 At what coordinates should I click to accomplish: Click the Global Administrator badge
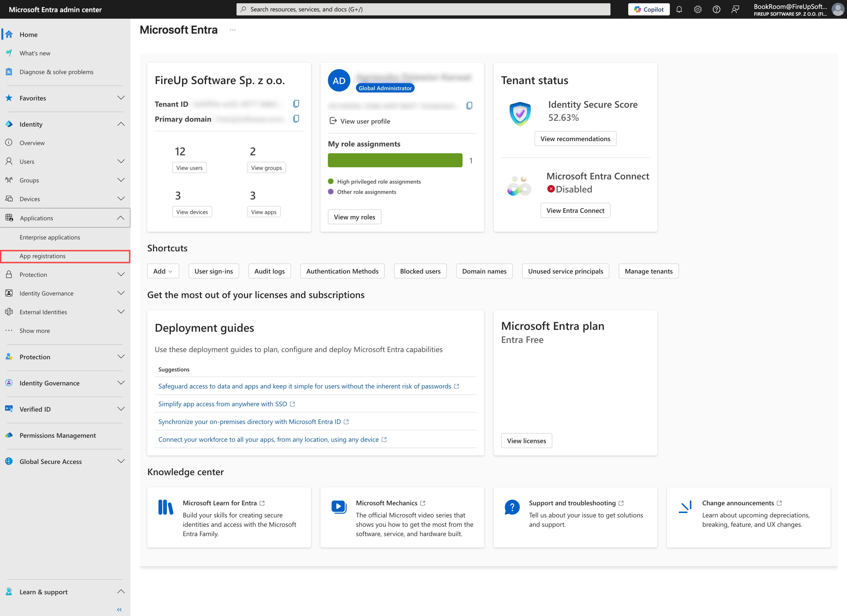click(385, 88)
